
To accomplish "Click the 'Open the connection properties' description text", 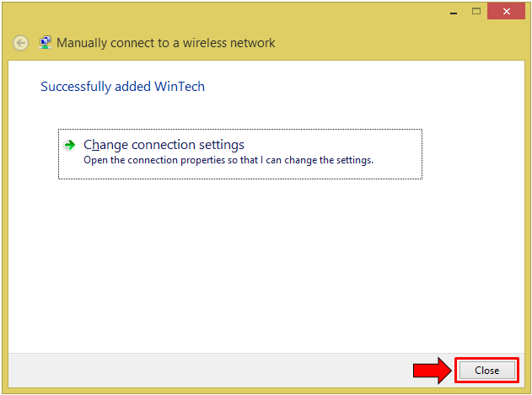I will tap(228, 160).
